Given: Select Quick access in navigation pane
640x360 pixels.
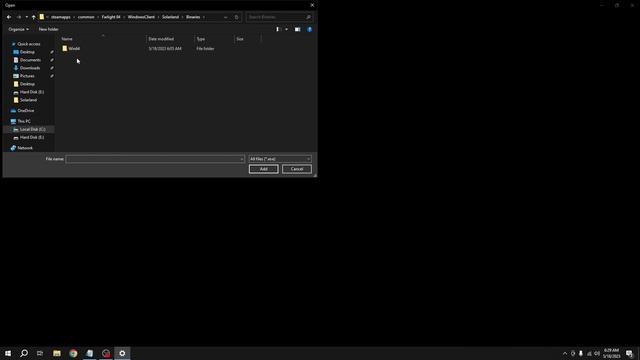Looking at the screenshot, I should [29, 44].
